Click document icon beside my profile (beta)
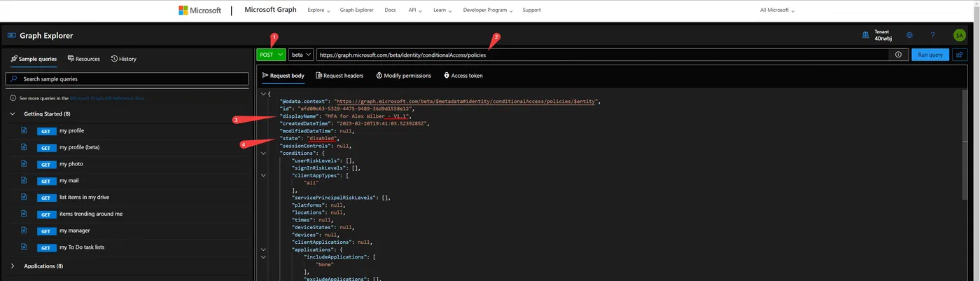980x281 pixels. point(24,147)
